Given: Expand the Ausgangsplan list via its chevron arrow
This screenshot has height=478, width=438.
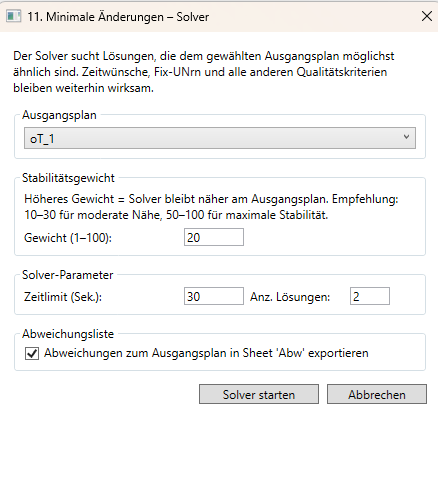Looking at the screenshot, I should (x=406, y=137).
